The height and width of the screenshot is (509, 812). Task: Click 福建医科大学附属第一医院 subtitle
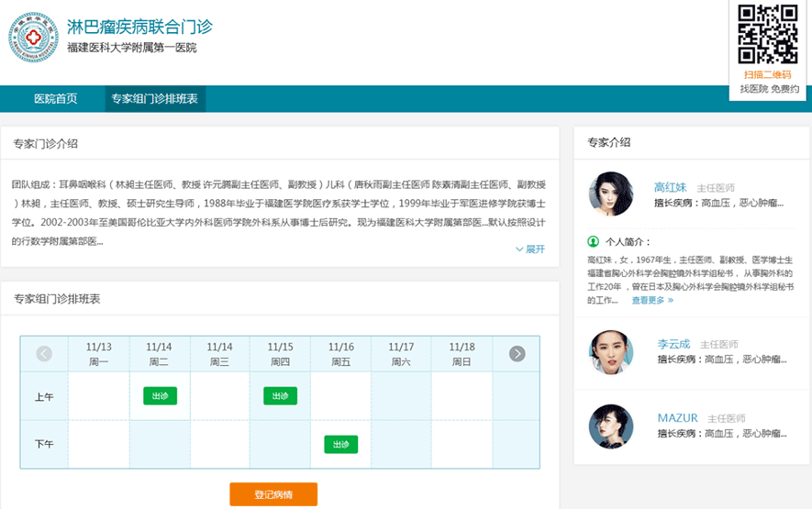[131, 48]
